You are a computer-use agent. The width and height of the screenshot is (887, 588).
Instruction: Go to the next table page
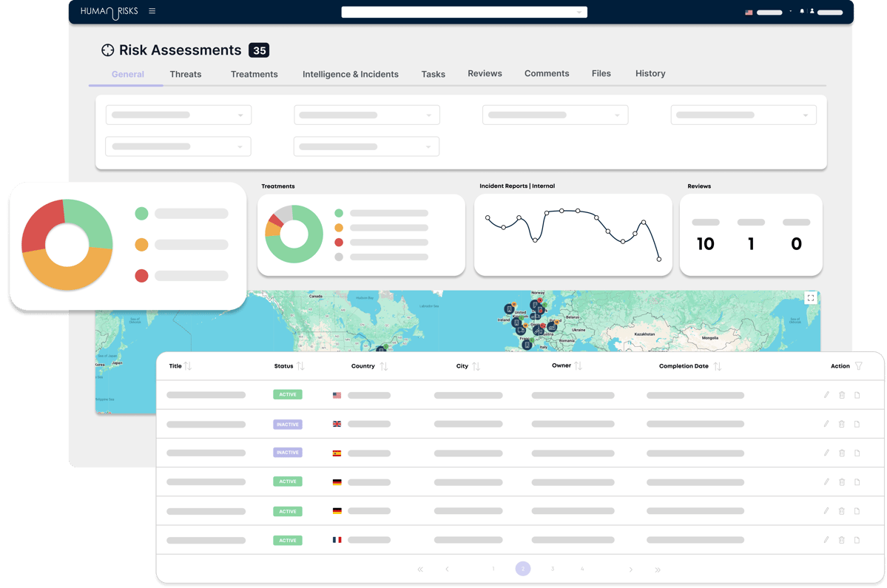(x=631, y=570)
